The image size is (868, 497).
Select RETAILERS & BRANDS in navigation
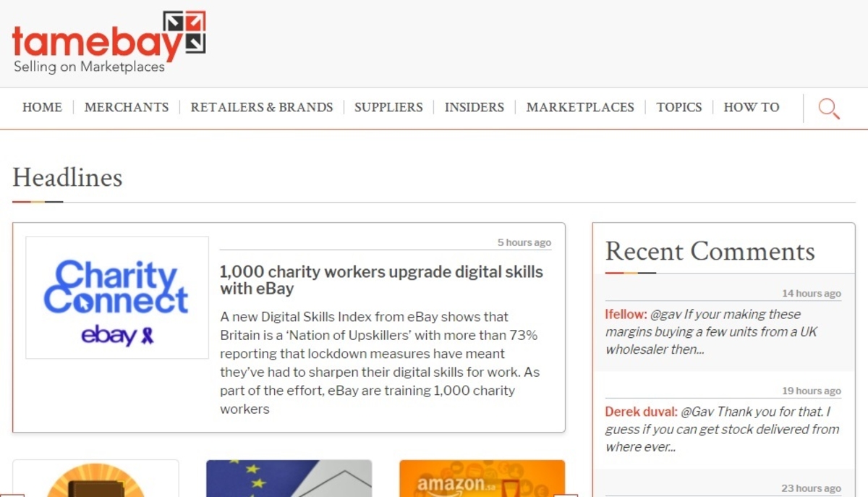pos(262,107)
